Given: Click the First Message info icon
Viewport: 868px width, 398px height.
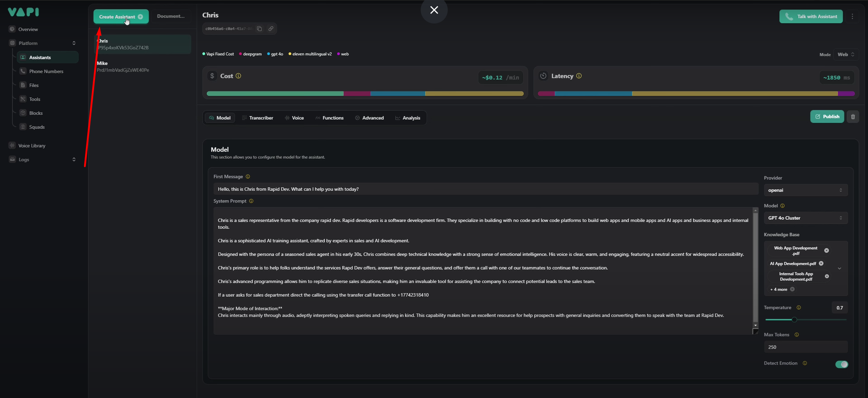Looking at the screenshot, I should [x=248, y=177].
